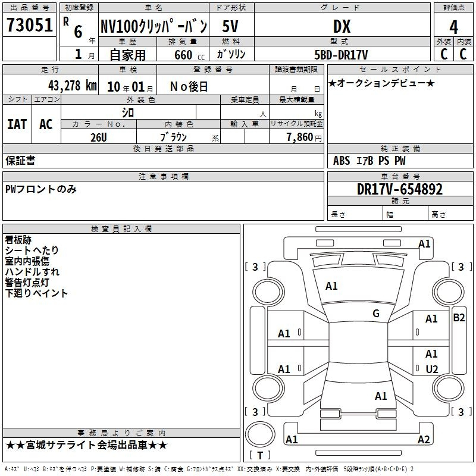This screenshot has height=476, width=476.
Task: Select the chassis number DR17V-654892
Action: coord(400,189)
